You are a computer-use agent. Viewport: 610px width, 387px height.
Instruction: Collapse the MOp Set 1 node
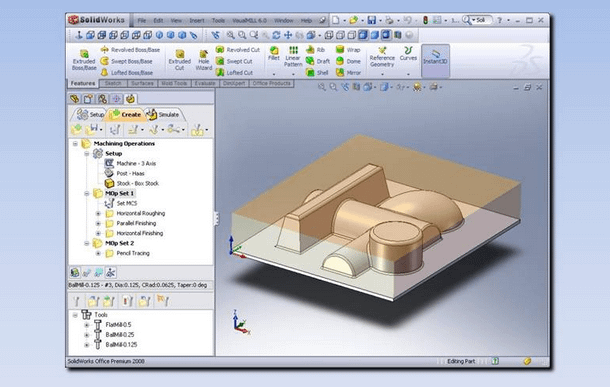pos(87,193)
